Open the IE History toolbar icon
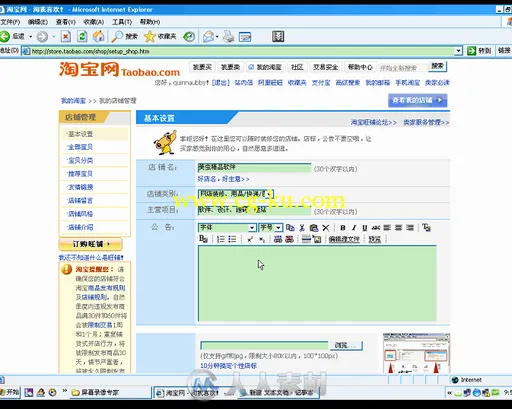The width and height of the screenshot is (512, 409). tap(189, 36)
